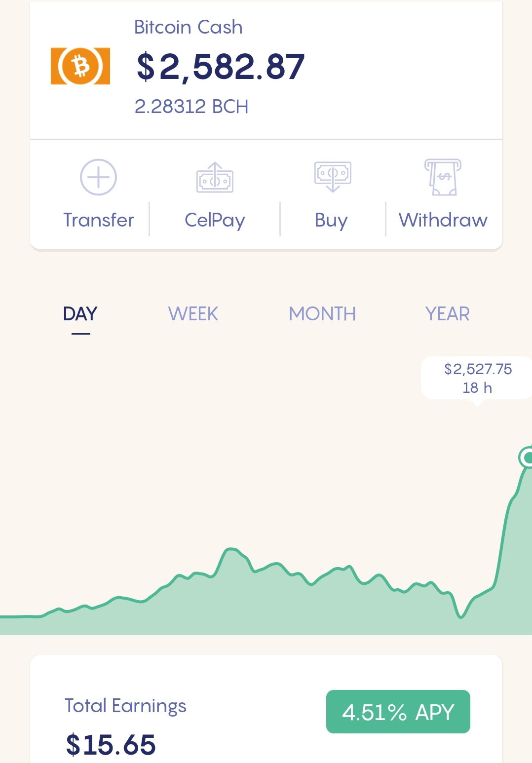
Task: Tap the 4.51% APY badge
Action: pos(398,712)
